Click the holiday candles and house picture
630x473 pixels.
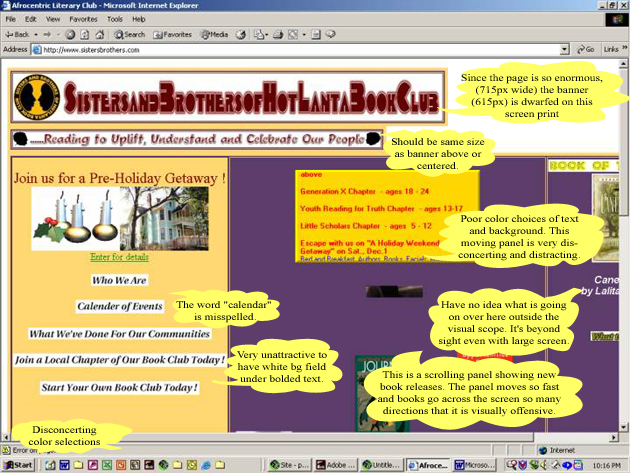click(x=120, y=219)
